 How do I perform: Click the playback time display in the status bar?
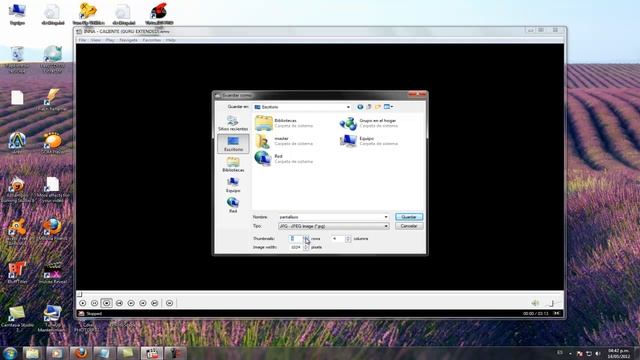536,314
